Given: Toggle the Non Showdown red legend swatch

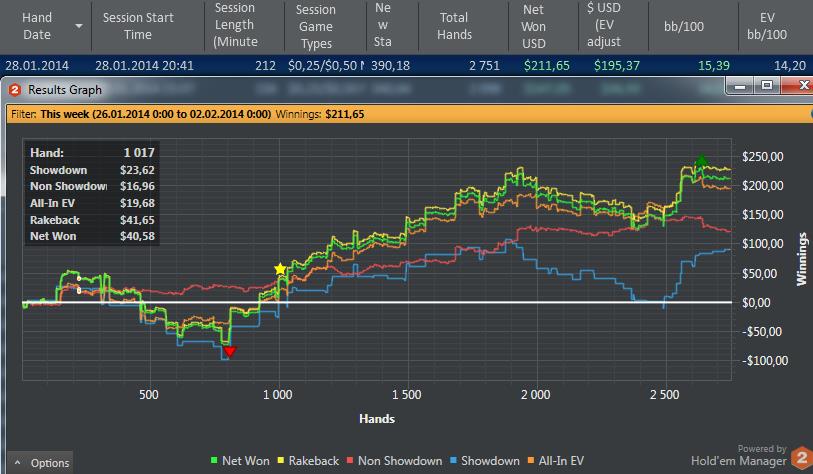Looking at the screenshot, I should pyautogui.click(x=350, y=460).
